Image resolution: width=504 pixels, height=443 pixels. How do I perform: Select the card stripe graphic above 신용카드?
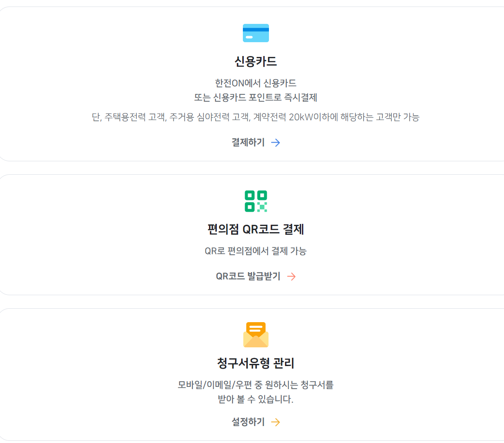coord(256,29)
